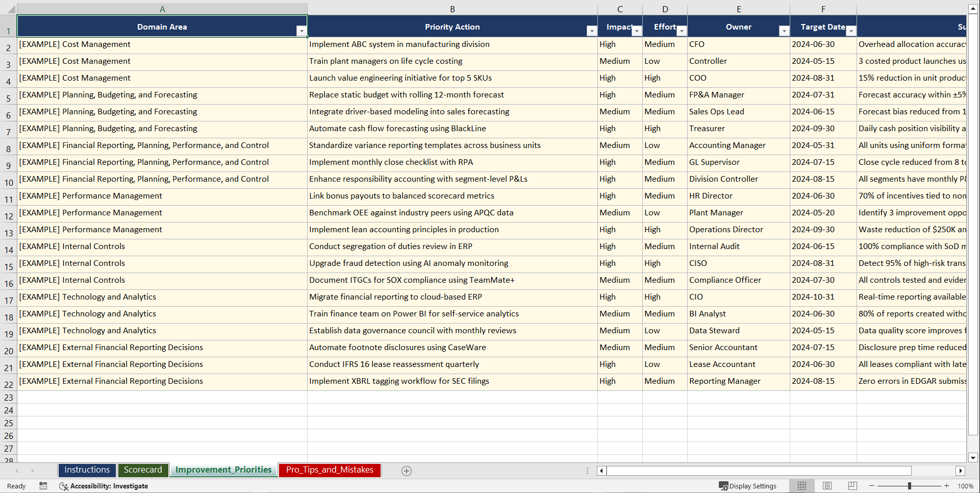980x493 pixels.
Task: Click the vertical scrollbar down arrow
Action: (973, 458)
